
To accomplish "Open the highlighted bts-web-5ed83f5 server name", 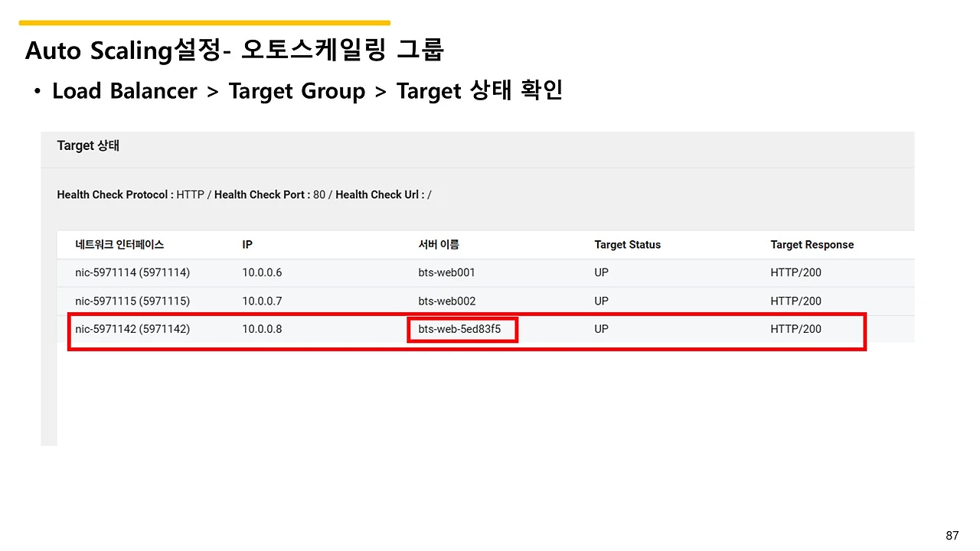I will 459,329.
